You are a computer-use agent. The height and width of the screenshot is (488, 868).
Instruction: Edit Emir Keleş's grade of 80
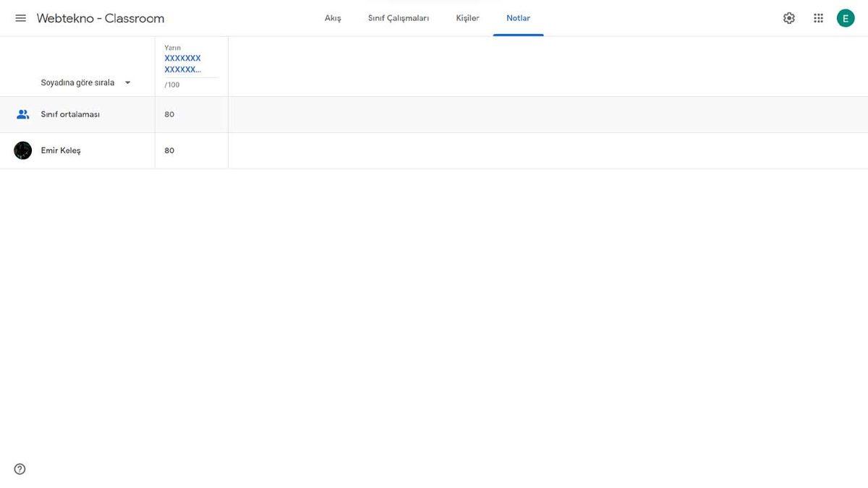coord(169,150)
